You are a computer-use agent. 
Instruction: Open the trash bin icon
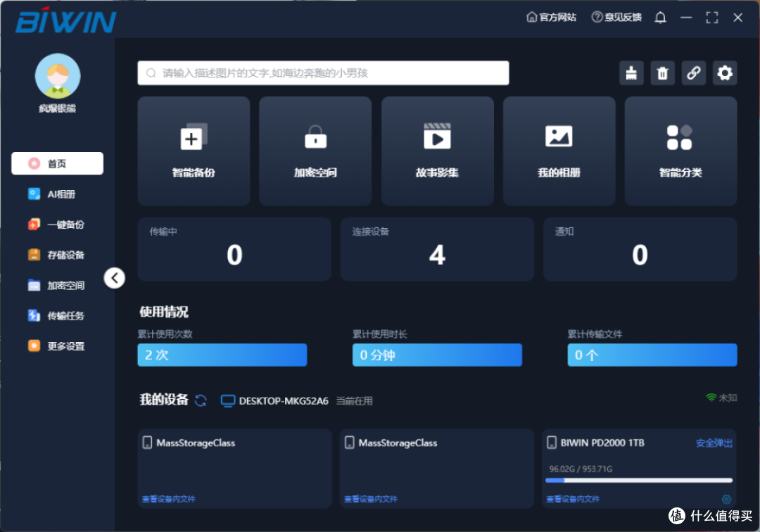662,73
